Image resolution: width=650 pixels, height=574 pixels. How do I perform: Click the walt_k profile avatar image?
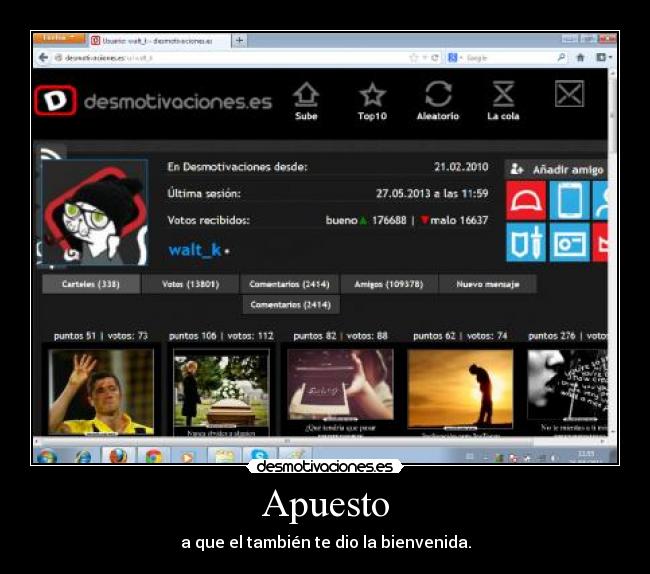click(95, 212)
